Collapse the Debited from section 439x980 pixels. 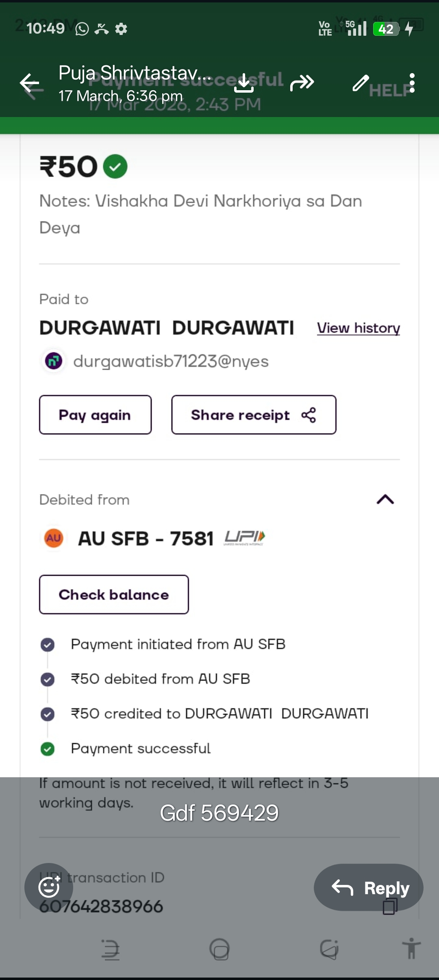click(385, 499)
